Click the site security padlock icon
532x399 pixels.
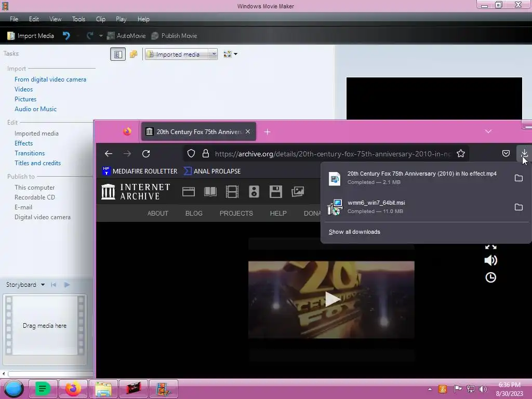[x=206, y=154]
